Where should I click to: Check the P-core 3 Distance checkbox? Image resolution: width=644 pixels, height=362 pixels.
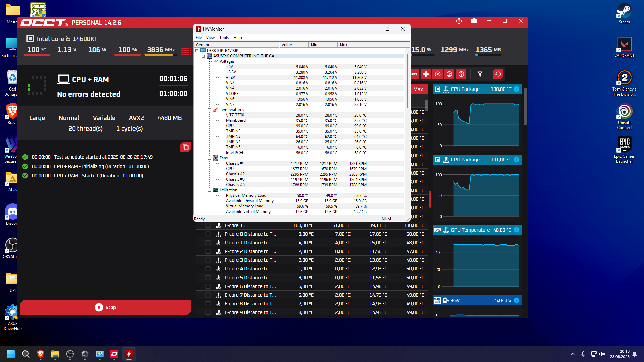click(x=208, y=260)
